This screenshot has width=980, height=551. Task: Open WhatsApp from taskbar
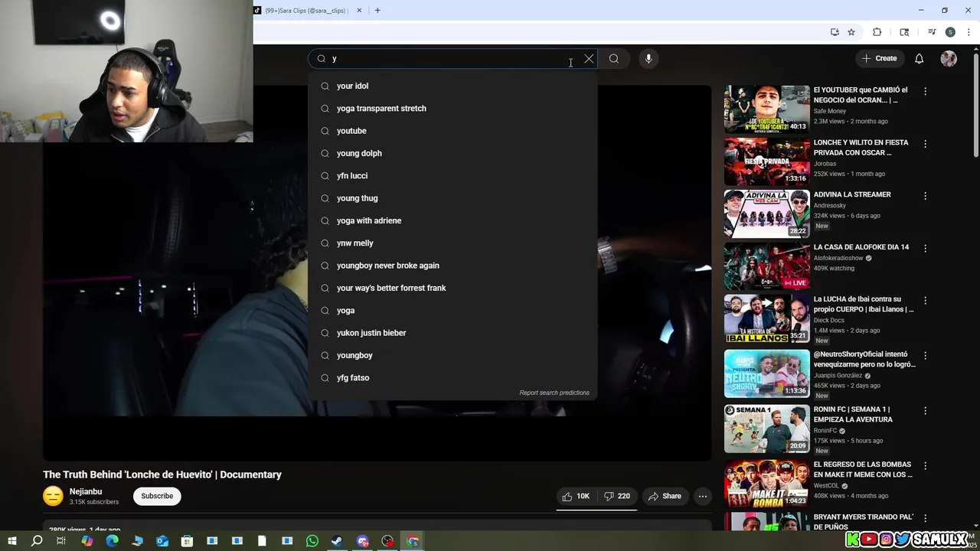point(312,541)
